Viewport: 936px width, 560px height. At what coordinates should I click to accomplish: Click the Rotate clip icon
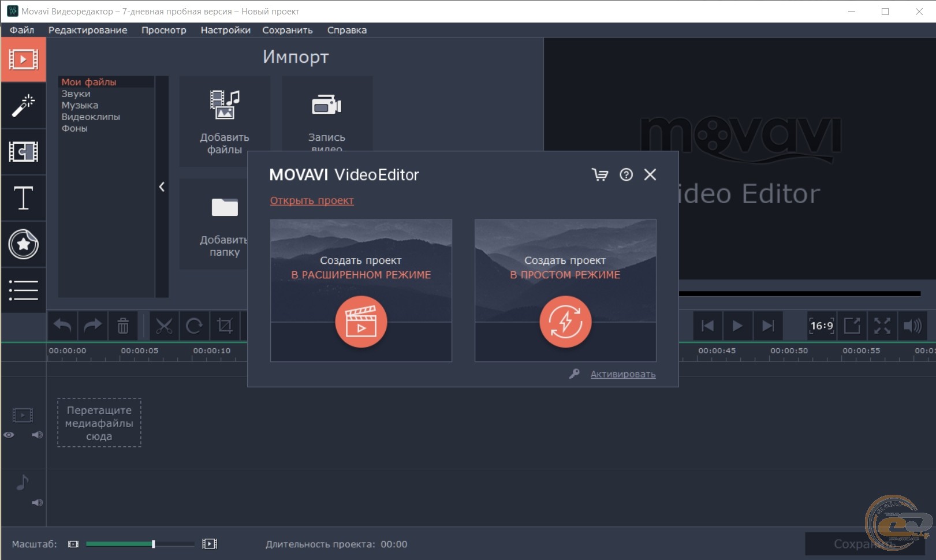[194, 326]
